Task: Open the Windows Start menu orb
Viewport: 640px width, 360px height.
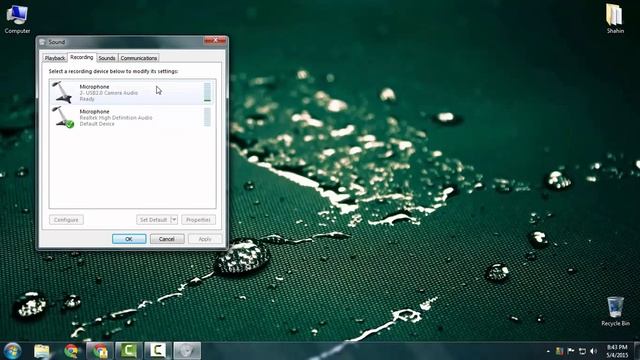Action: point(12,351)
